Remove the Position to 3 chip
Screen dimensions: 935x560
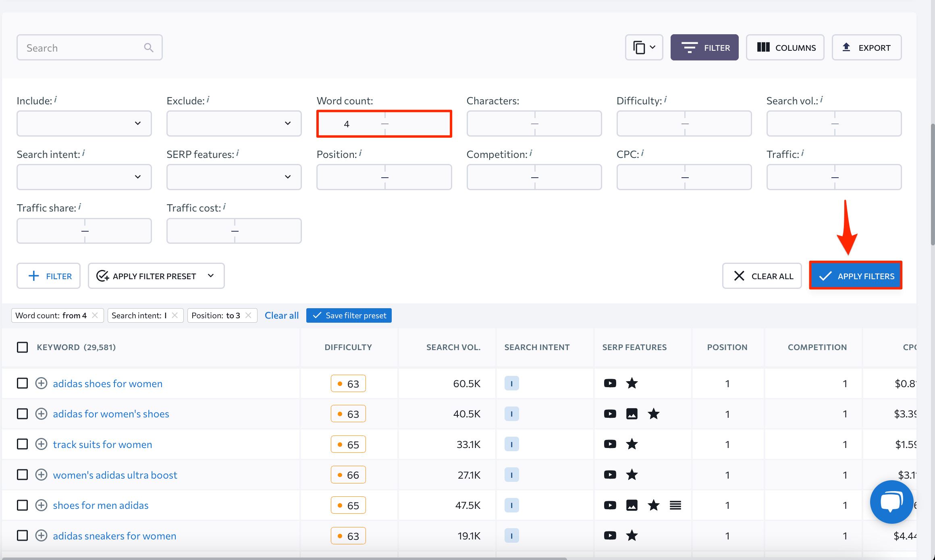point(248,315)
